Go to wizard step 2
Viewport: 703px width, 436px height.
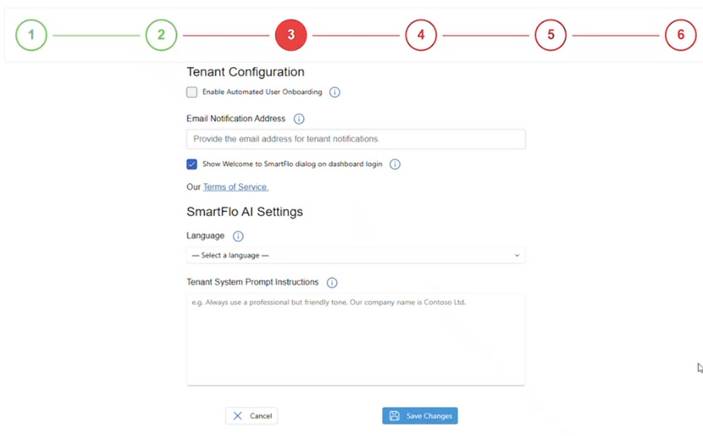[161, 35]
